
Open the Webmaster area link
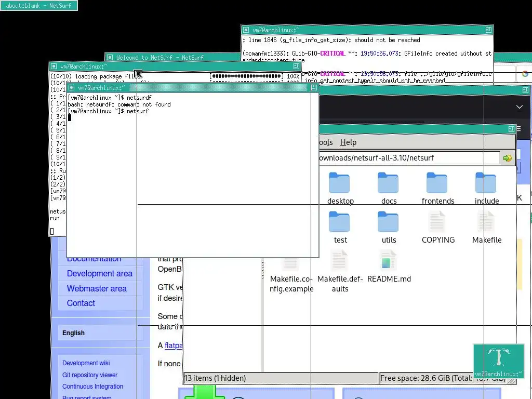pos(97,288)
